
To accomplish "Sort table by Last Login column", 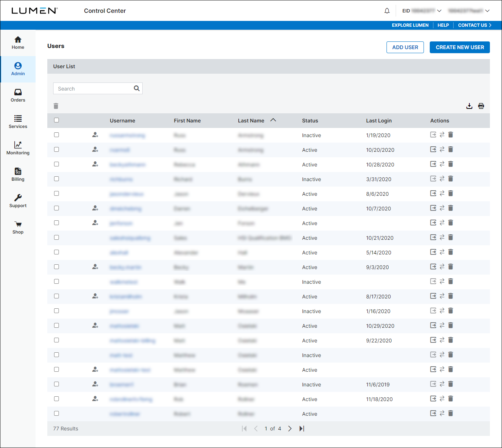I will pyautogui.click(x=379, y=121).
